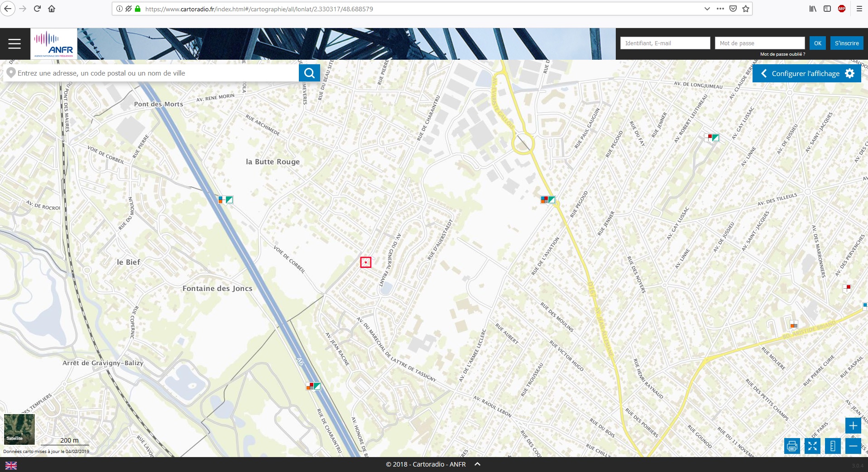Image resolution: width=868 pixels, height=472 pixels.
Task: Open the Firefox application menu
Action: click(x=859, y=9)
